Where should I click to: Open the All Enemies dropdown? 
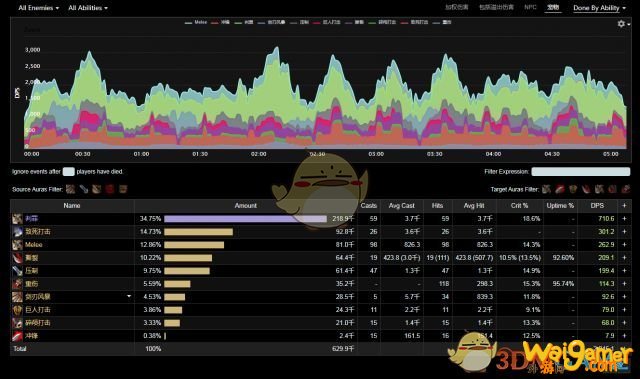[x=38, y=8]
